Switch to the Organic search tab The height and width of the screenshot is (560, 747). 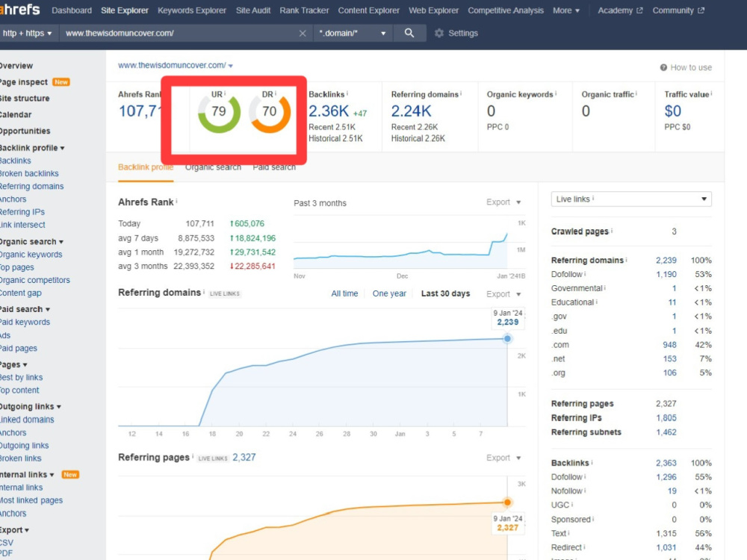pos(213,167)
